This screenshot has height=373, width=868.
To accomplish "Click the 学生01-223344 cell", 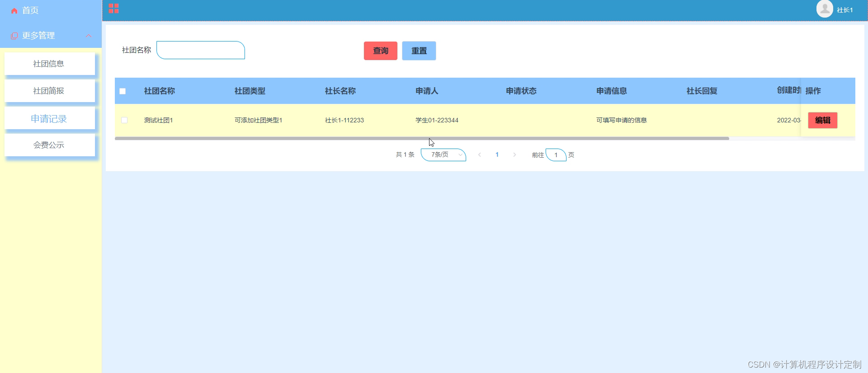I will click(x=437, y=120).
